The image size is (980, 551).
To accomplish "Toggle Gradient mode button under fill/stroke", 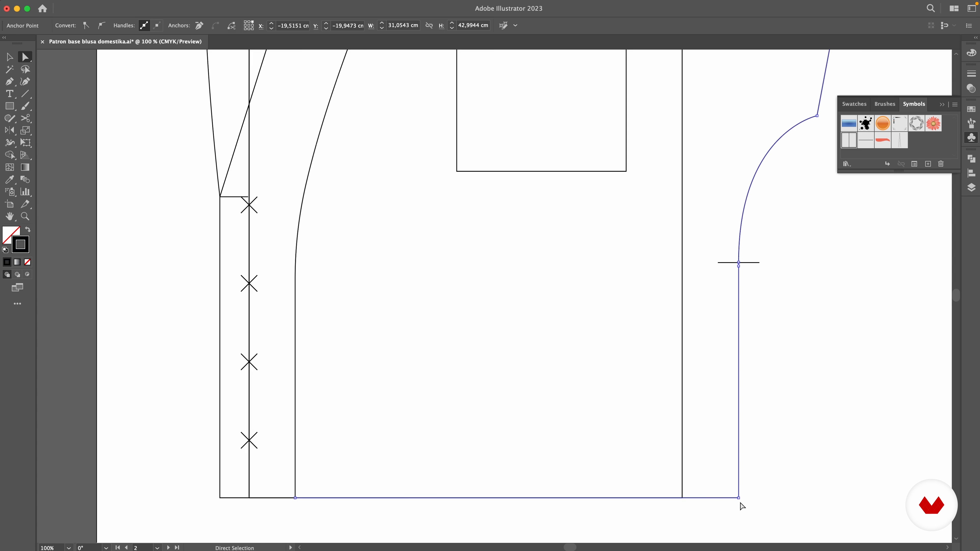I will point(17,262).
